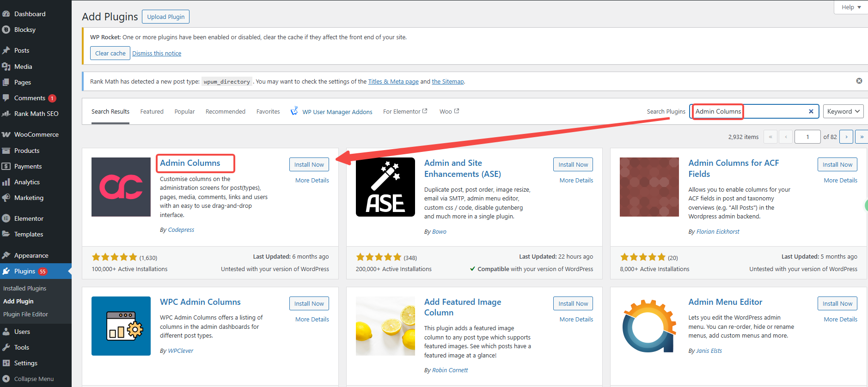
Task: Expand the Help panel
Action: [x=851, y=7]
